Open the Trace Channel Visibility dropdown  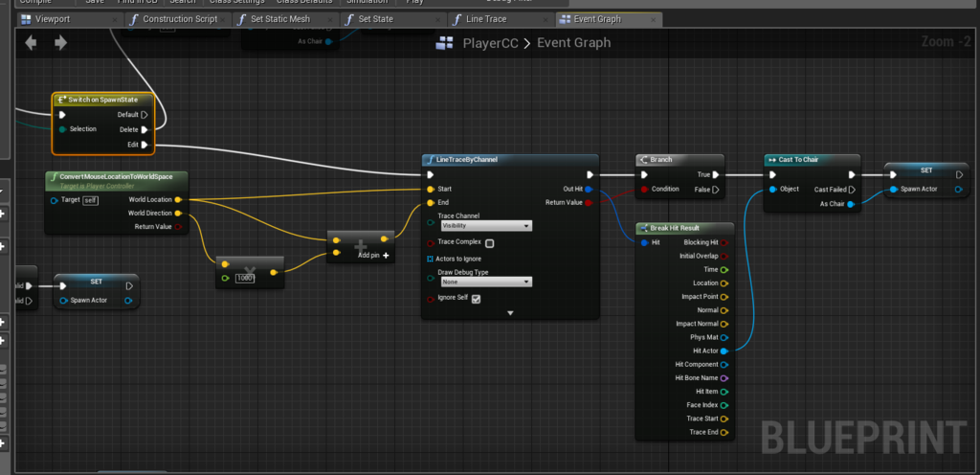pos(486,226)
